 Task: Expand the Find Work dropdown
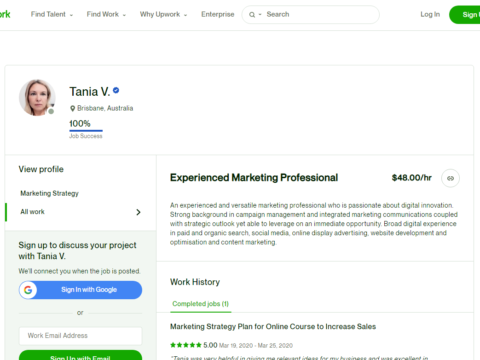[x=106, y=14]
